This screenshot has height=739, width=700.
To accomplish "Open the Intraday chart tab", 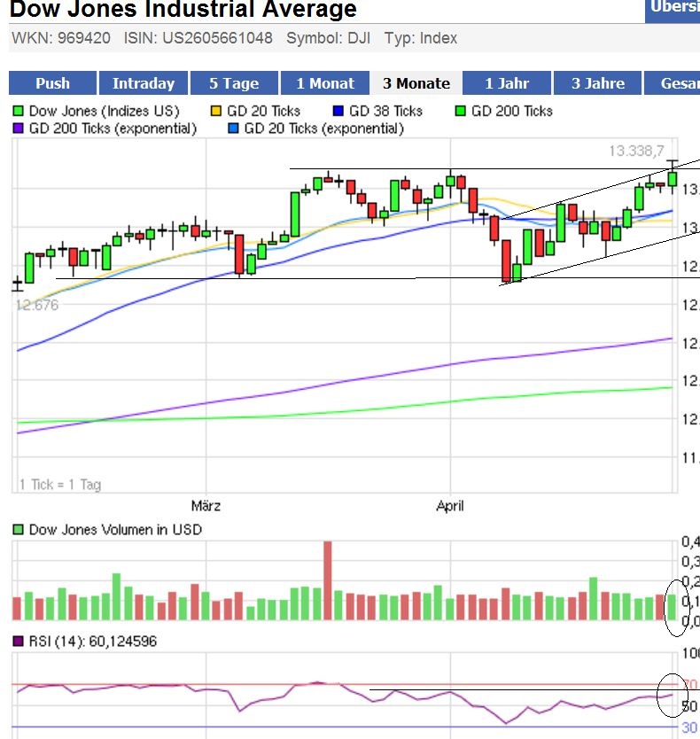I will coord(144,83).
